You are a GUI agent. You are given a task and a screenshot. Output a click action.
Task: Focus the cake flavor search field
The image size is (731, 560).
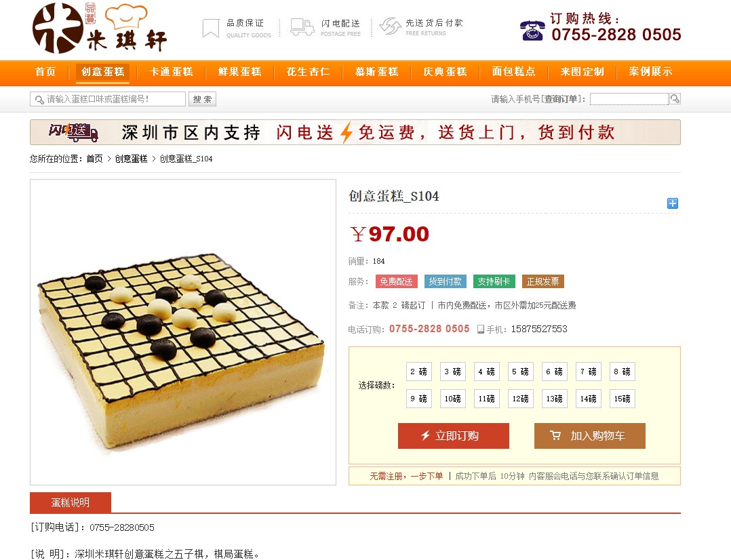tap(108, 99)
